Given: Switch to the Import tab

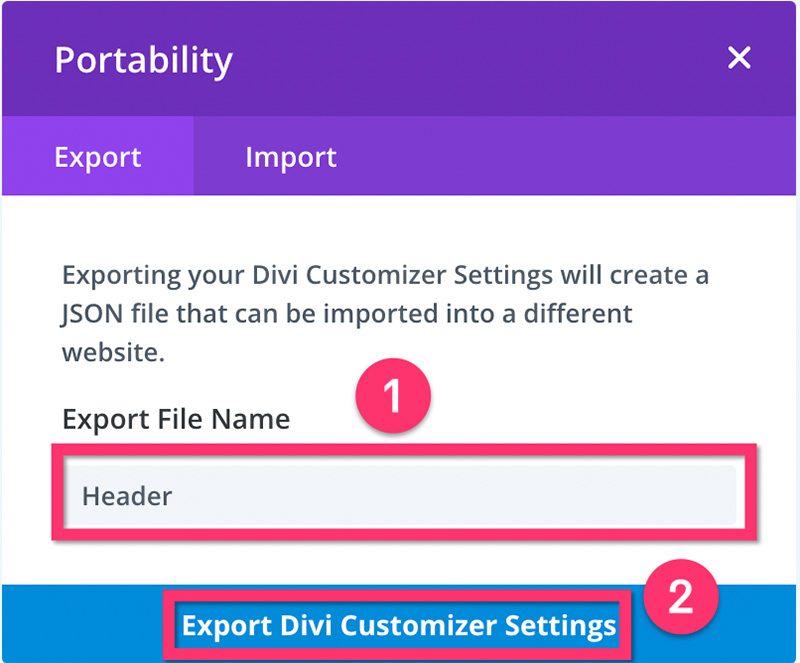Looking at the screenshot, I should [x=291, y=157].
